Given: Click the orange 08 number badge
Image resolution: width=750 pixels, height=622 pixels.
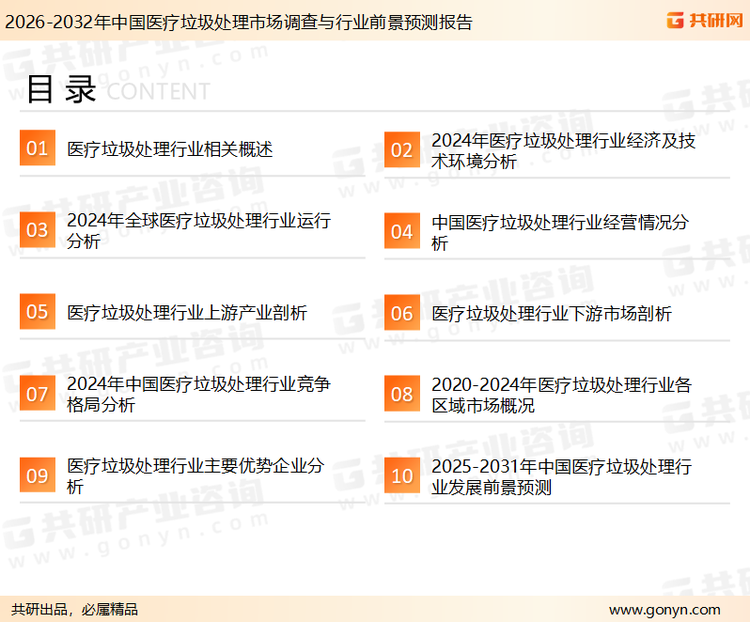Looking at the screenshot, I should 402,394.
